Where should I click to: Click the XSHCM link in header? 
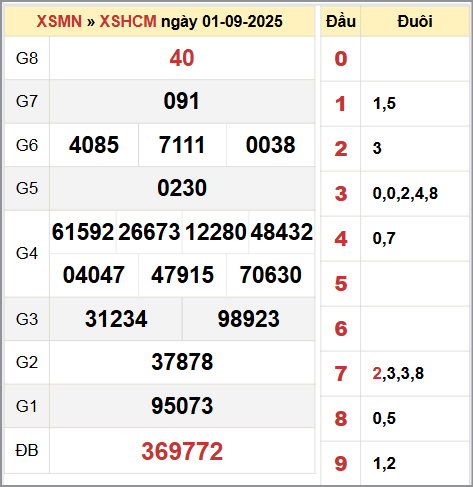coord(128,21)
